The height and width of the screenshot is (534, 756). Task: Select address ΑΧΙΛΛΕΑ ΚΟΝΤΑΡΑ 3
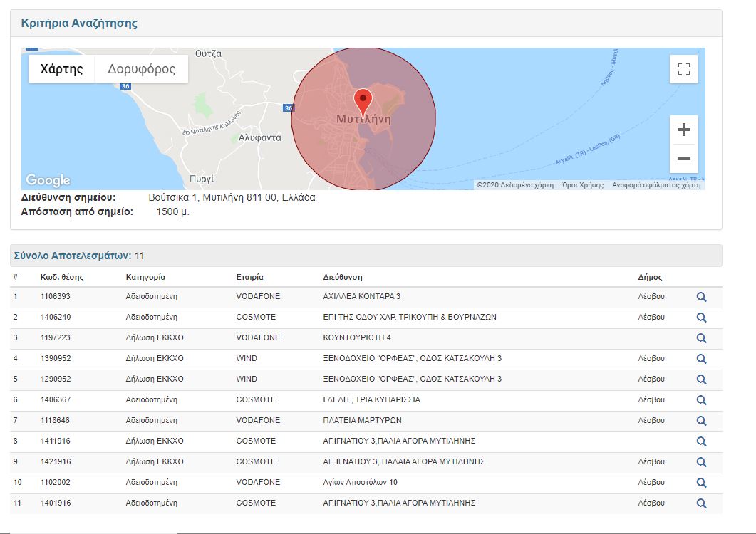361,296
